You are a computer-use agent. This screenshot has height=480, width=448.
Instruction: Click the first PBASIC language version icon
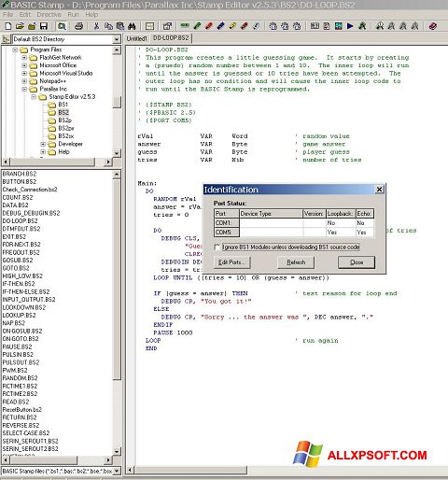click(273, 26)
